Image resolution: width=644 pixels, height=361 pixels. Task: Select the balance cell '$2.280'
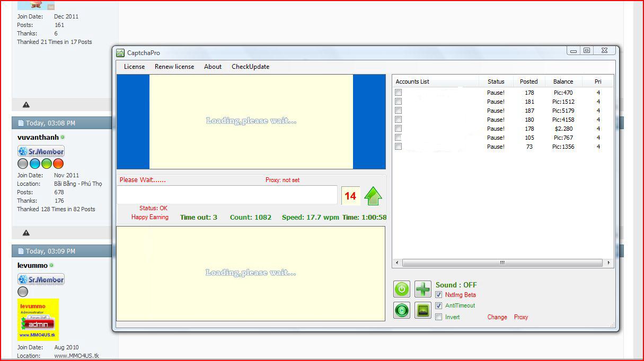tap(563, 129)
